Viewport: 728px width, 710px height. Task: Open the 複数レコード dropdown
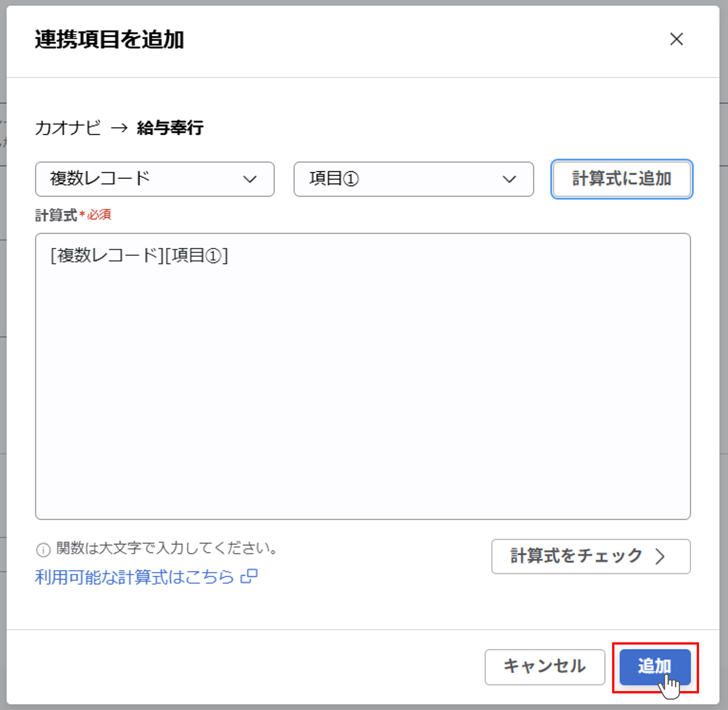[155, 179]
